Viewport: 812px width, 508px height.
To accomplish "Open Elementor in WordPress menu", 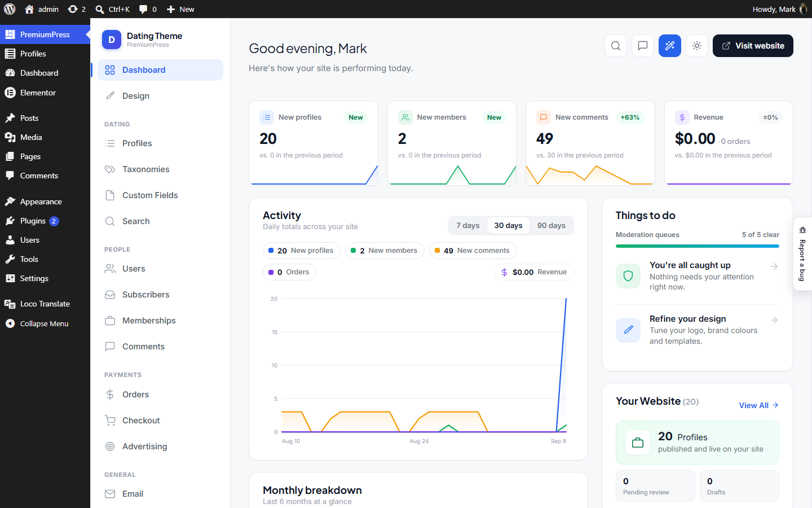I will coord(45,93).
